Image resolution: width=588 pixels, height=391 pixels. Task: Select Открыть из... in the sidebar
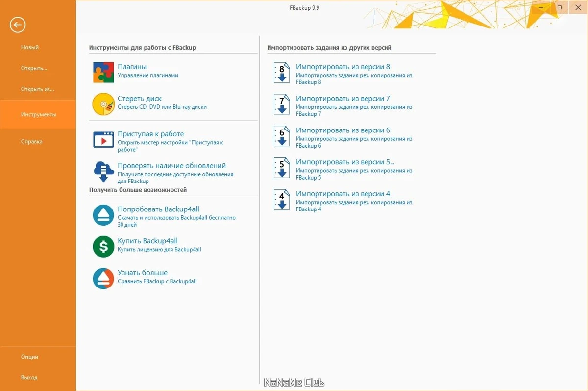click(x=37, y=89)
